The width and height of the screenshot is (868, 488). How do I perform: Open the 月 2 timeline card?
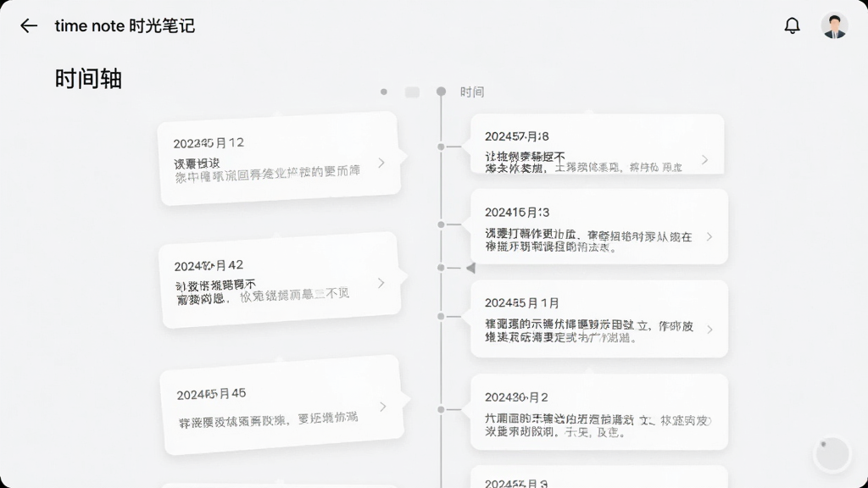[x=599, y=413]
